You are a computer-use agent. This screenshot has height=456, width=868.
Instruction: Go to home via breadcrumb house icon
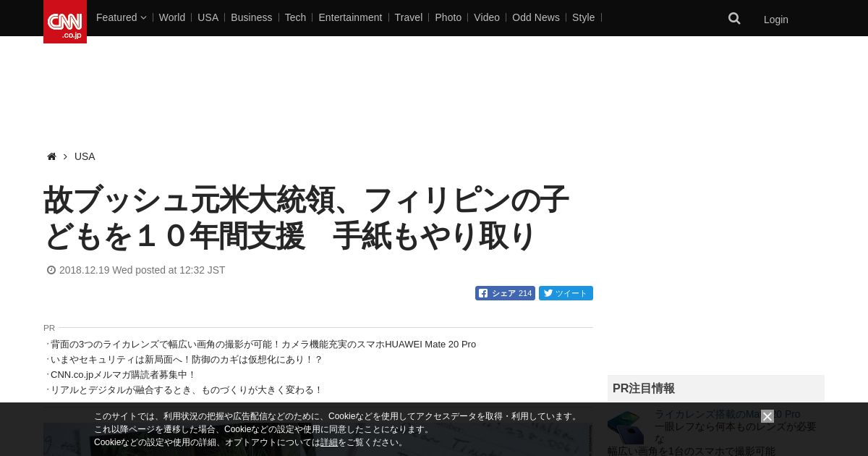[x=51, y=156]
